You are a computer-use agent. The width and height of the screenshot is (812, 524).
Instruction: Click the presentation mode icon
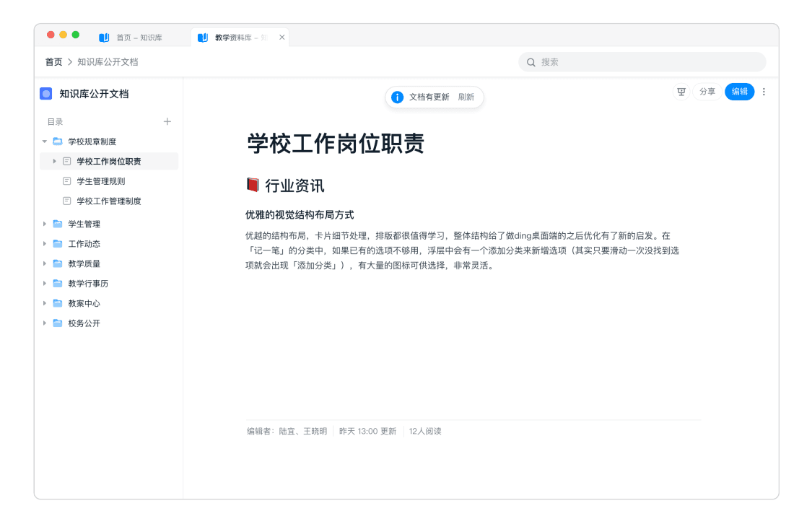[x=681, y=92]
